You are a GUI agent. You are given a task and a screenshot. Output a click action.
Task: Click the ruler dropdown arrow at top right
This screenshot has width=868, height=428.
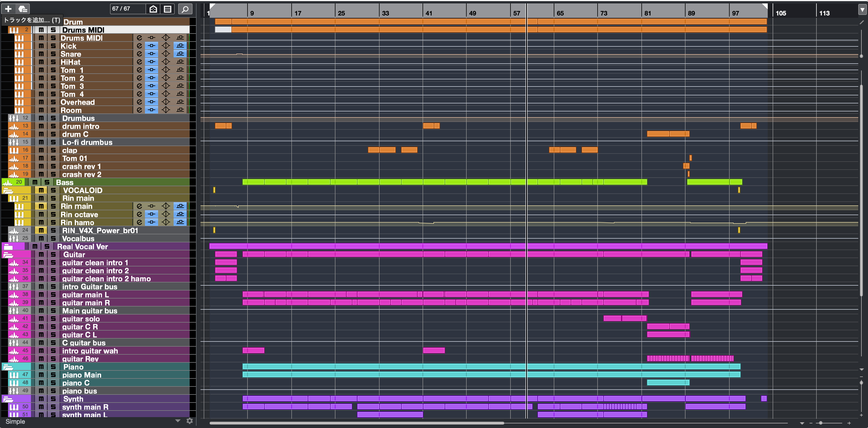pos(862,10)
